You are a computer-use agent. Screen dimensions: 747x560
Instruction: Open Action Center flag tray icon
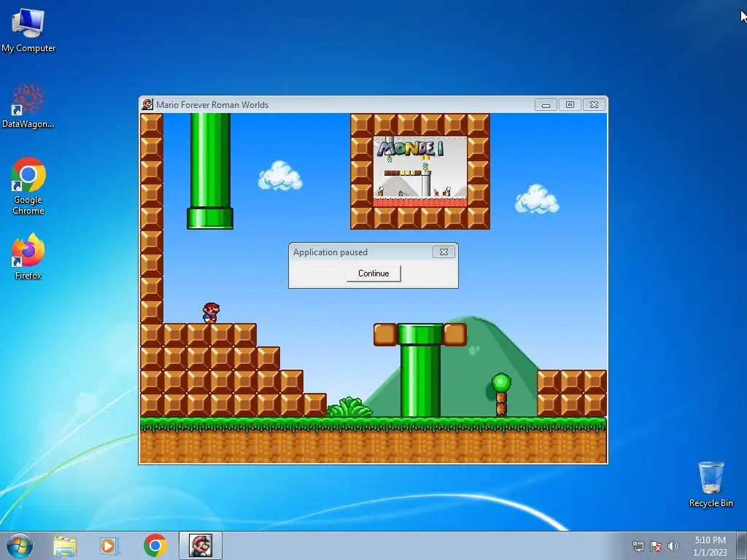point(656,546)
